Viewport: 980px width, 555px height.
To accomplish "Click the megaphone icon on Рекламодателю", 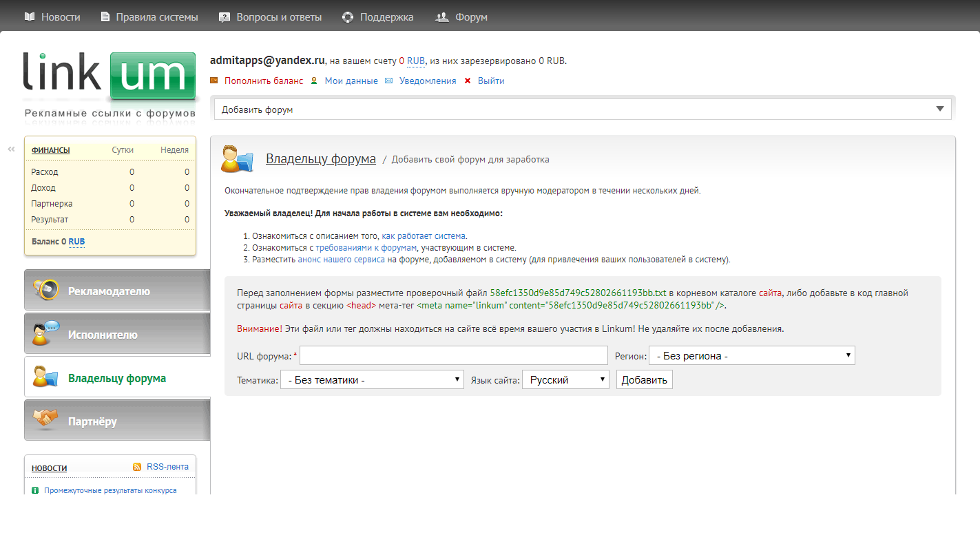I will 47,291.
